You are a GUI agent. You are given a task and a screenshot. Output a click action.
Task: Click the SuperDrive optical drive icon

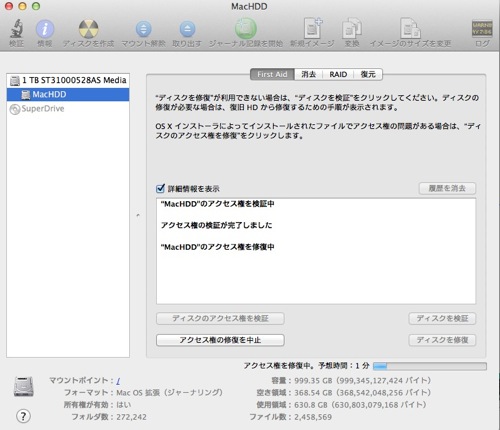click(15, 109)
